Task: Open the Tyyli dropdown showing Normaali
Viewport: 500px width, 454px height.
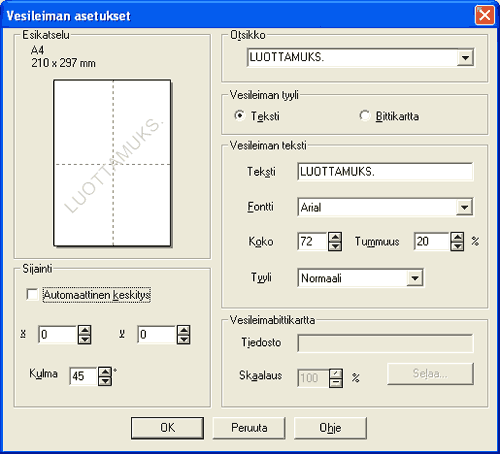Action: [415, 278]
